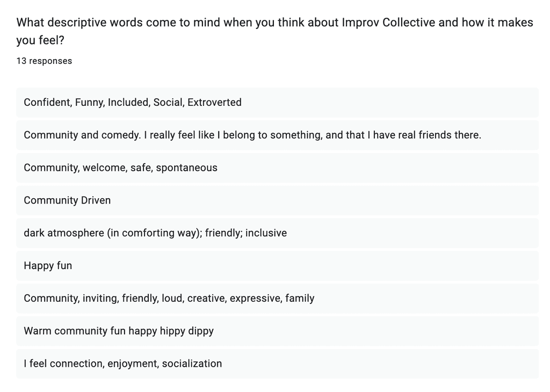
Task: Click the 'Community, welcome, safe, spontaneous' response
Action: pyautogui.click(x=278, y=168)
